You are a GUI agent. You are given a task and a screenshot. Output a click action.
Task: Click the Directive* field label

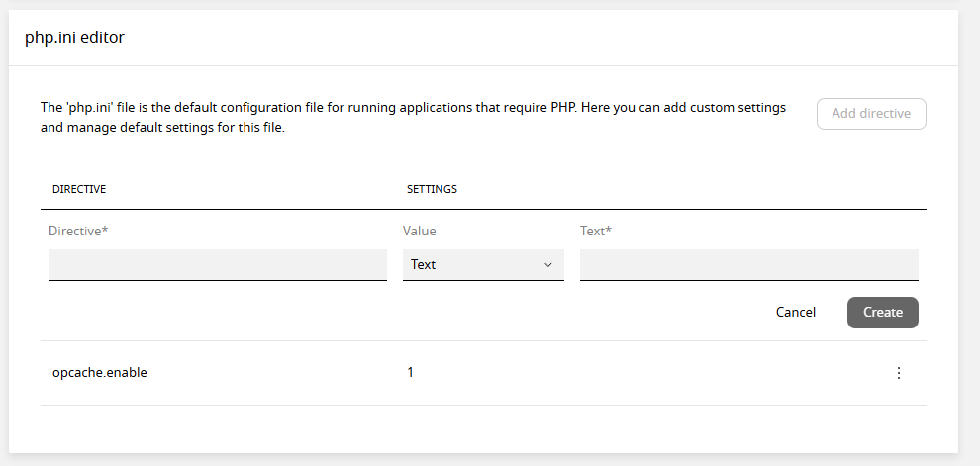77,231
